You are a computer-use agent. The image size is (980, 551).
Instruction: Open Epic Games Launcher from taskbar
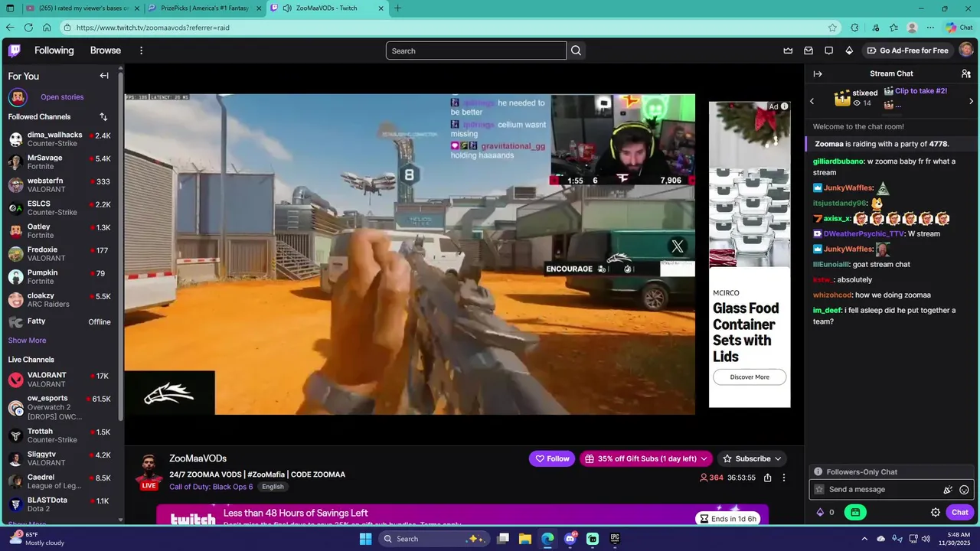tap(615, 539)
